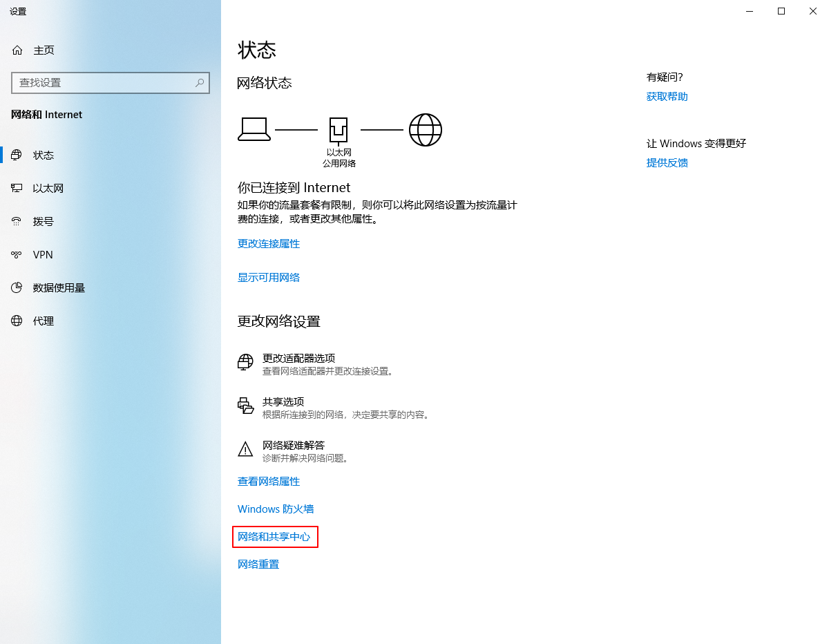Open the 显示可用网络 link
Screen dimensions: 829x644
269,277
